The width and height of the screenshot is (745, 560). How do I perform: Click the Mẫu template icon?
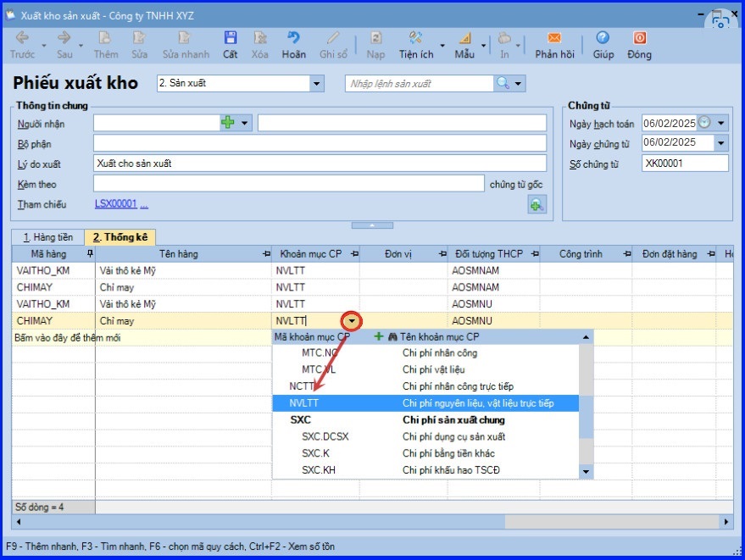[464, 39]
